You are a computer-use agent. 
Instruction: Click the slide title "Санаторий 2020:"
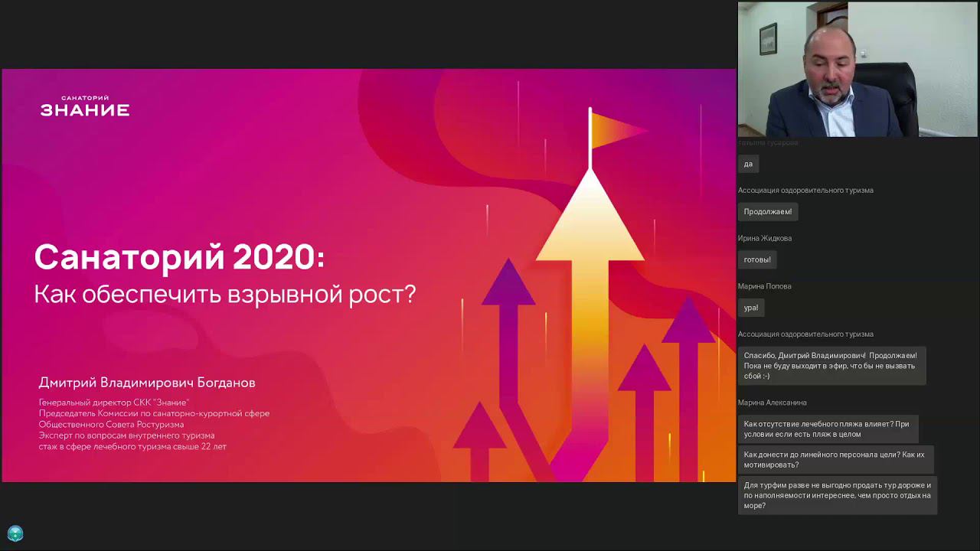point(179,257)
